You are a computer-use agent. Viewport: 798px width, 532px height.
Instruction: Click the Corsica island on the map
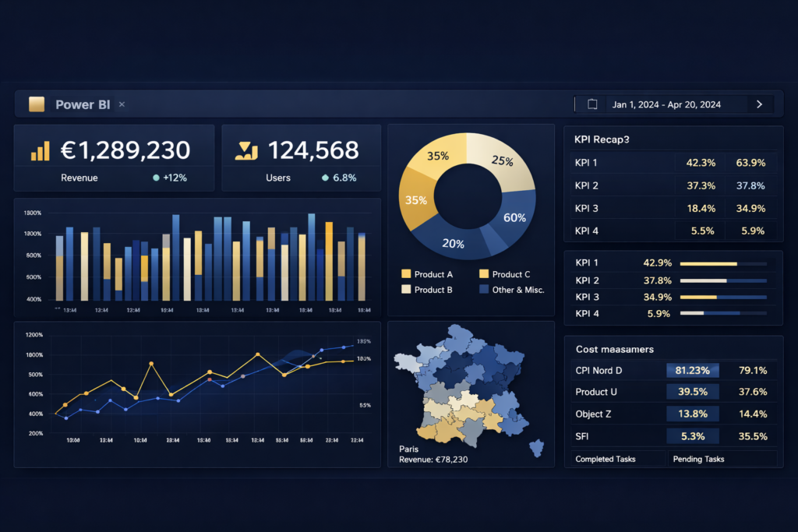[536, 449]
